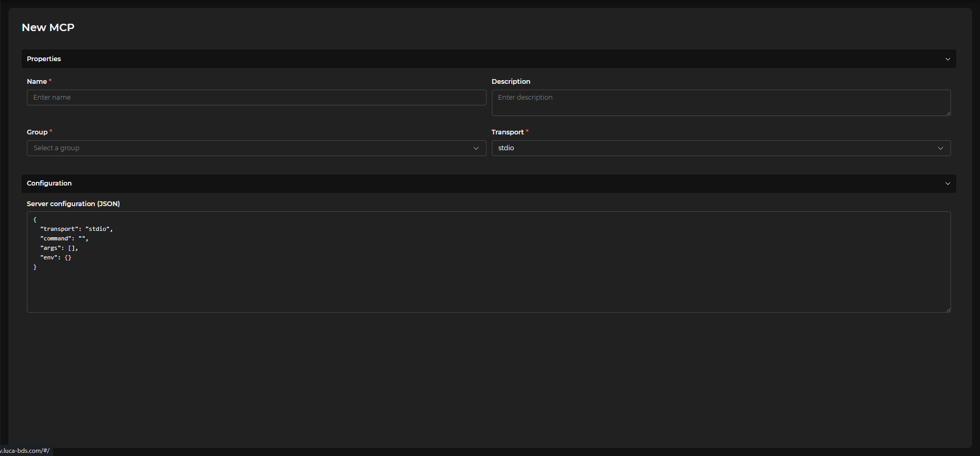The width and height of the screenshot is (980, 456).
Task: Open the Transport stdio dropdown
Action: (721, 148)
